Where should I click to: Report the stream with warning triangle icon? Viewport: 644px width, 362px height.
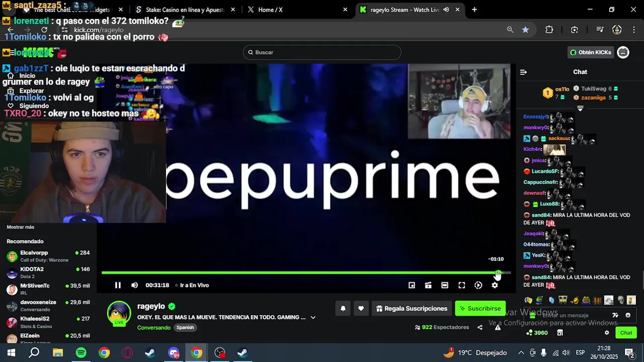(x=498, y=327)
